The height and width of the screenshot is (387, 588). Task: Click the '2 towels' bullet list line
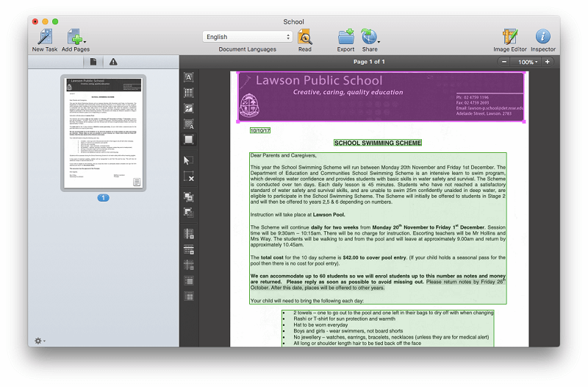coord(393,313)
